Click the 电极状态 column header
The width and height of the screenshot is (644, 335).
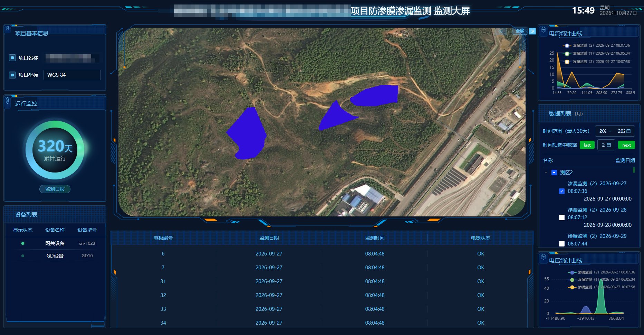(481, 238)
